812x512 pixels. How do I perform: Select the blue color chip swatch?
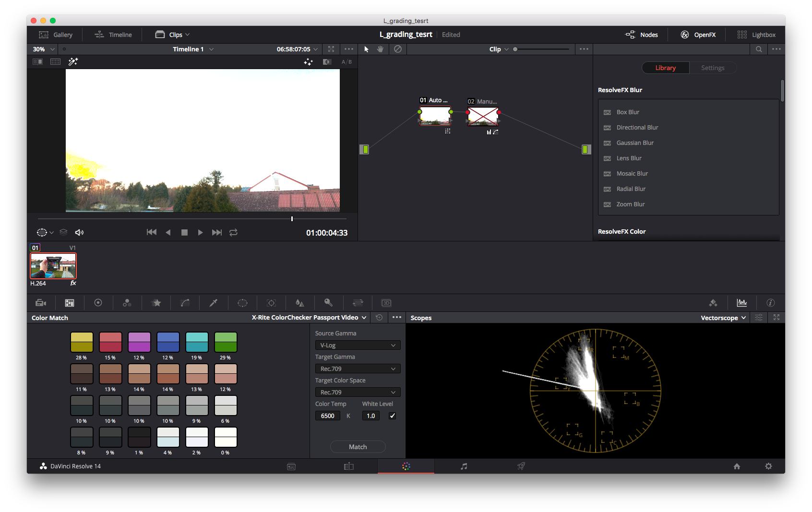pyautogui.click(x=168, y=342)
